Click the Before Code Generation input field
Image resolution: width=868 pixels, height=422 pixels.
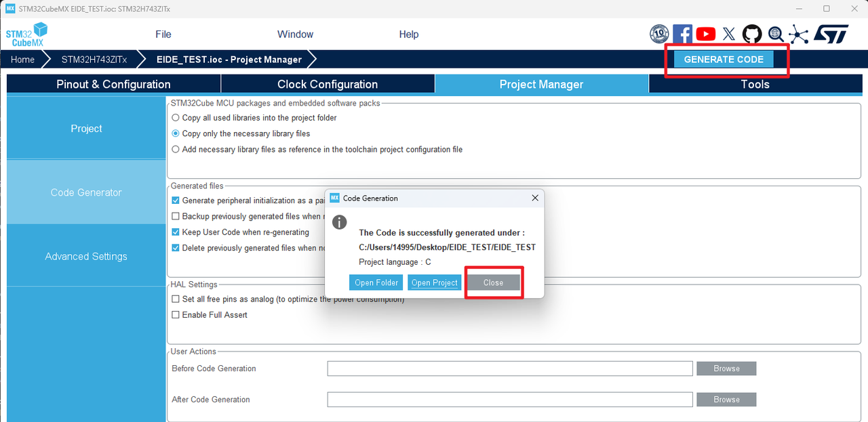pyautogui.click(x=510, y=368)
